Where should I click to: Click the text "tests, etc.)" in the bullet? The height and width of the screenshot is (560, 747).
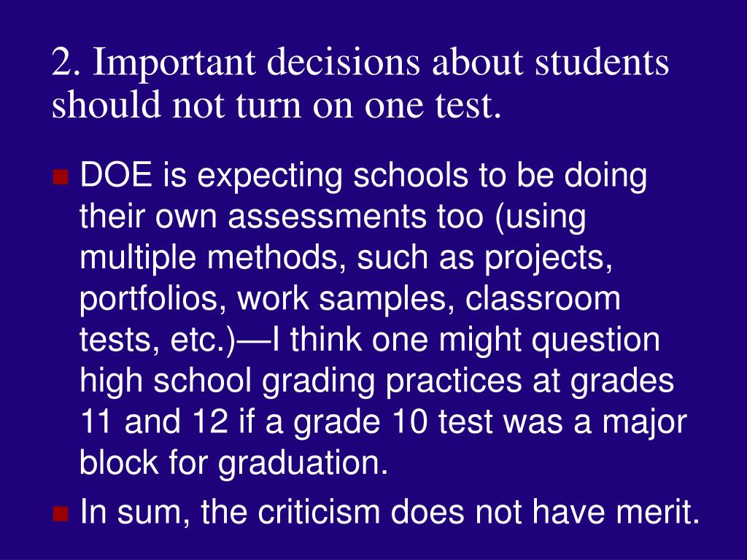click(x=158, y=341)
